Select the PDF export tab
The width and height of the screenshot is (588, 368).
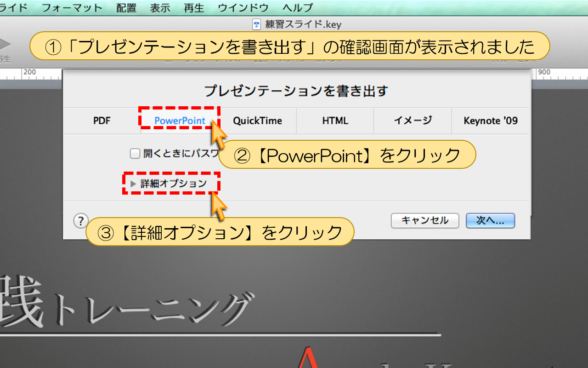pyautogui.click(x=102, y=121)
